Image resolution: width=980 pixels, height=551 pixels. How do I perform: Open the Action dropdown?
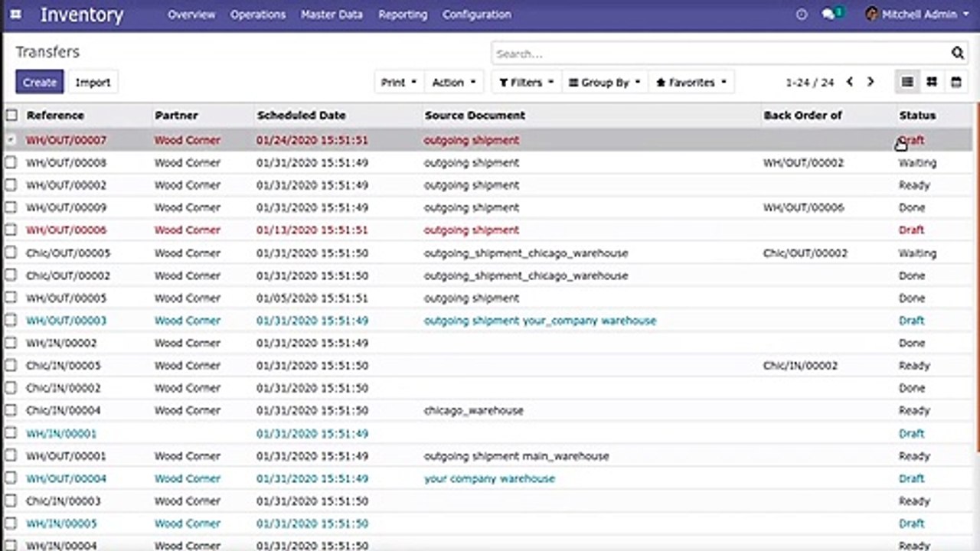point(453,82)
